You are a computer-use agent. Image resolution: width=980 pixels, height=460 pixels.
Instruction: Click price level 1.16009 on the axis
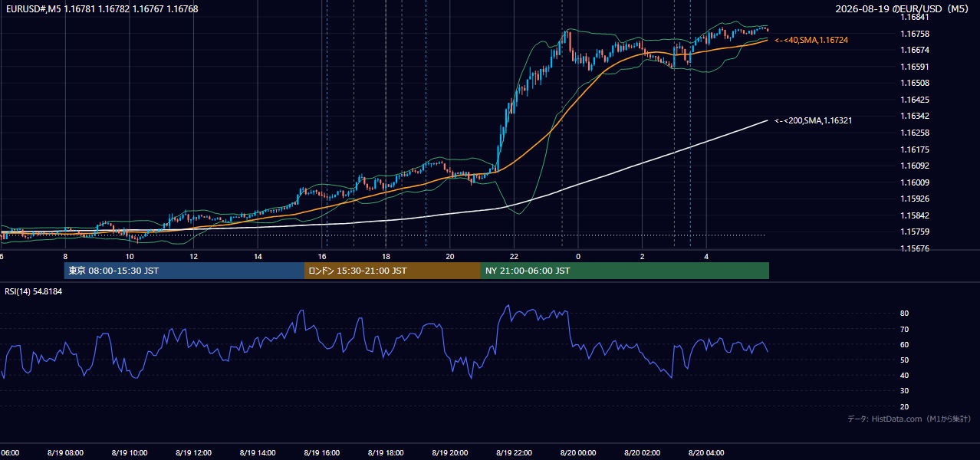pyautogui.click(x=914, y=182)
